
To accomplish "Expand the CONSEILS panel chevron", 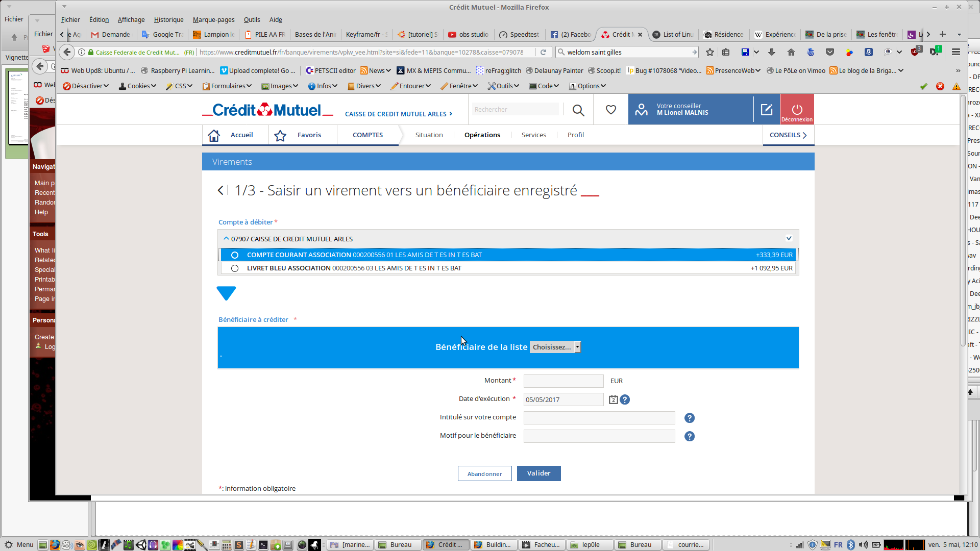I will 804,135.
